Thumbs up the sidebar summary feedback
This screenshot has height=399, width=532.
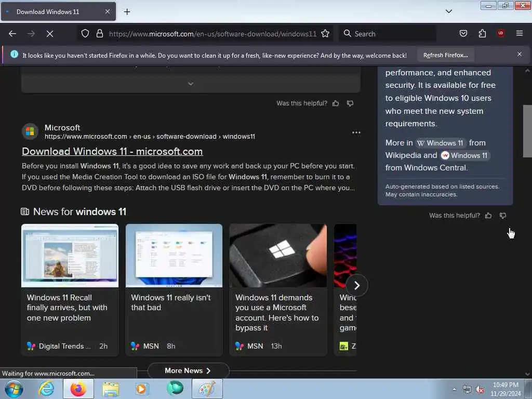click(488, 216)
